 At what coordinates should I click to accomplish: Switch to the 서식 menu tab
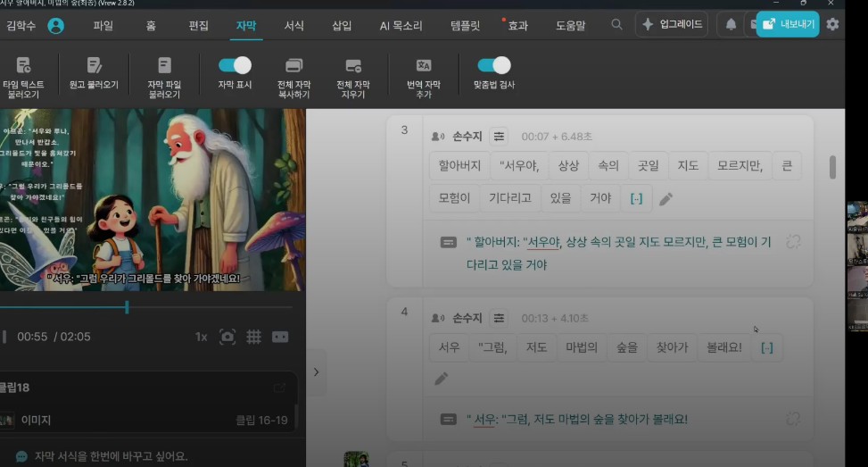click(x=294, y=25)
